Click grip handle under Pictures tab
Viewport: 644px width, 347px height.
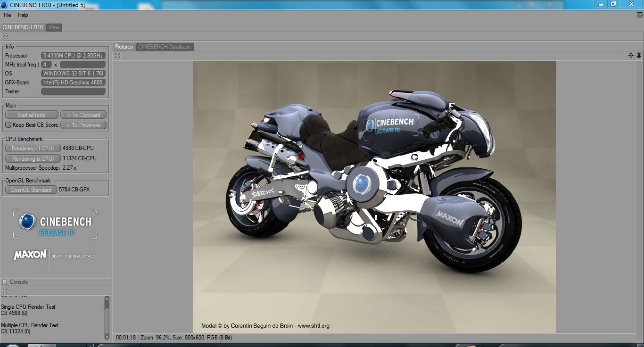click(x=117, y=56)
